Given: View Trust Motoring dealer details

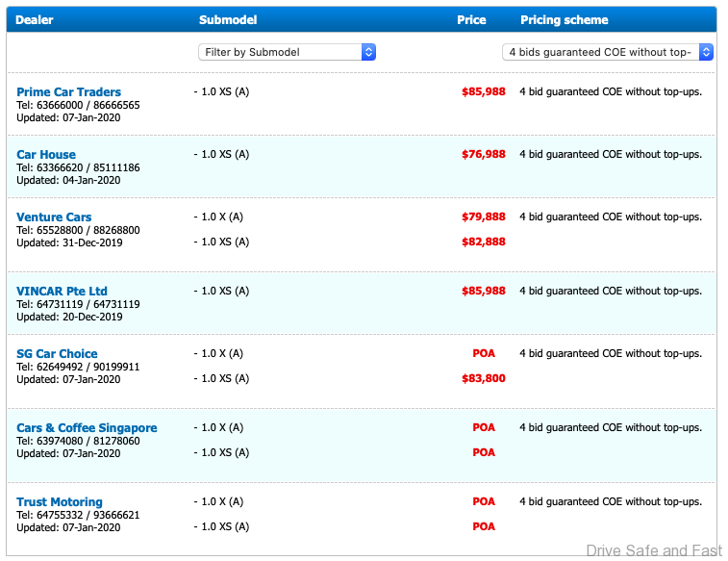Looking at the screenshot, I should tap(59, 502).
